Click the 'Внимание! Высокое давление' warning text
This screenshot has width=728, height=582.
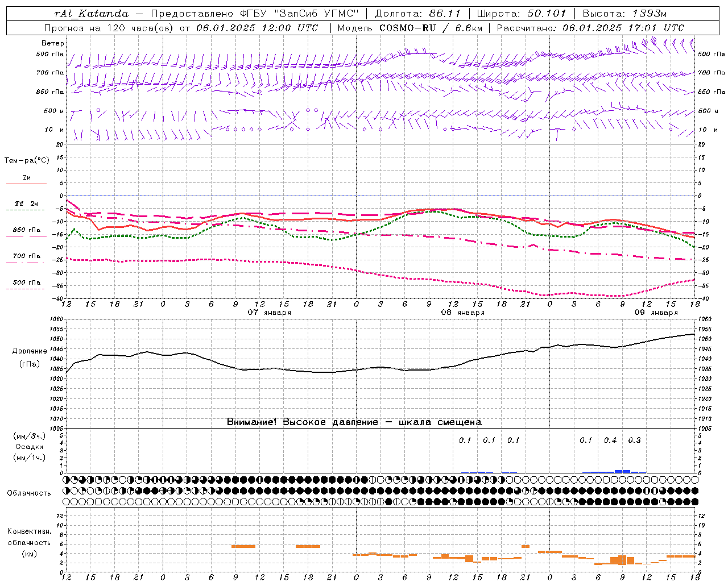303,422
